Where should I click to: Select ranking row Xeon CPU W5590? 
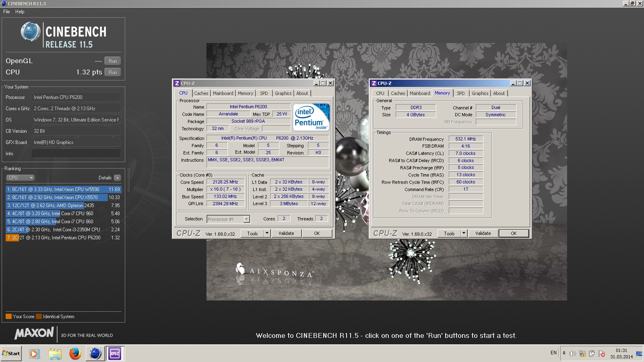pyautogui.click(x=63, y=189)
